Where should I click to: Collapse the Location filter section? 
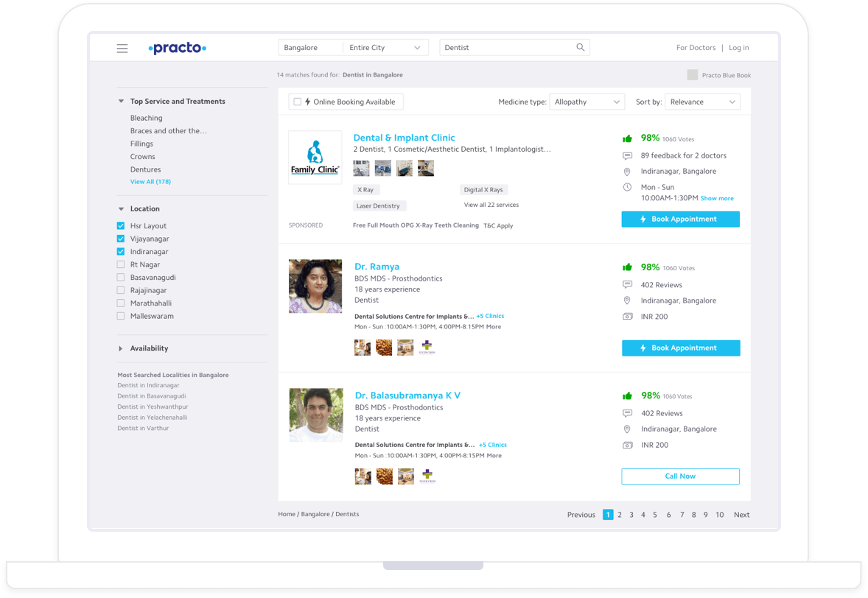click(121, 208)
